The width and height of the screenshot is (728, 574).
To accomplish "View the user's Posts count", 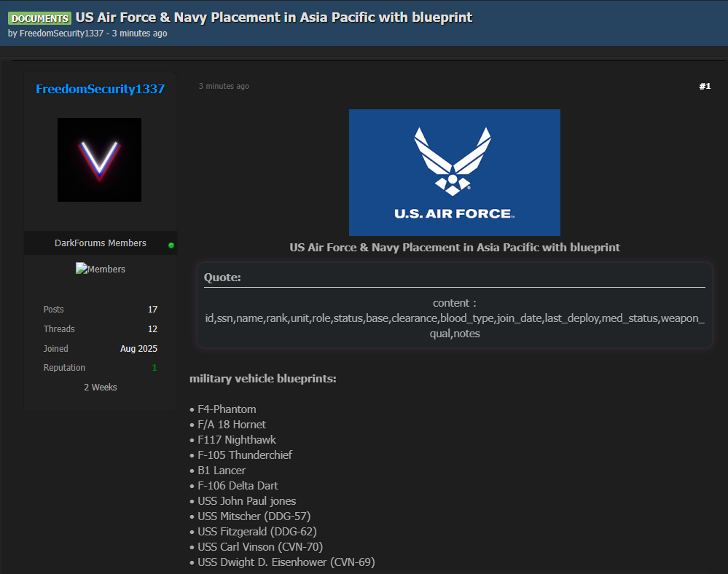I will [152, 310].
